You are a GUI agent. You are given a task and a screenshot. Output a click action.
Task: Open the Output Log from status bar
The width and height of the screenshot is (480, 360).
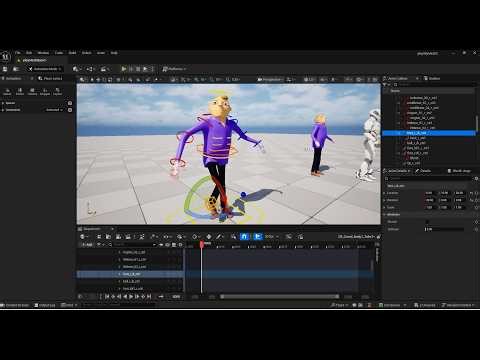45,305
